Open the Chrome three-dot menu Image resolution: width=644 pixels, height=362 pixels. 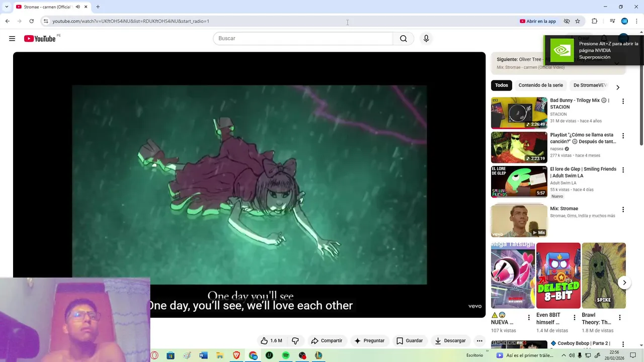[637, 21]
